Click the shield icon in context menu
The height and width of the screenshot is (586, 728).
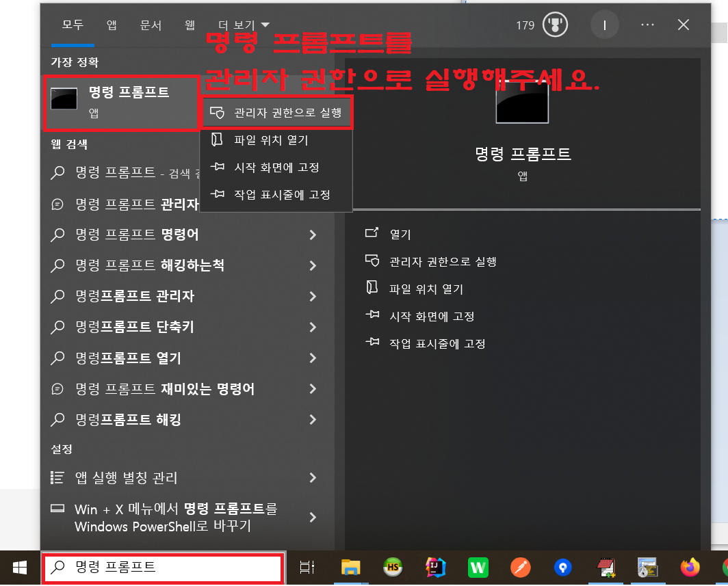[x=218, y=112]
